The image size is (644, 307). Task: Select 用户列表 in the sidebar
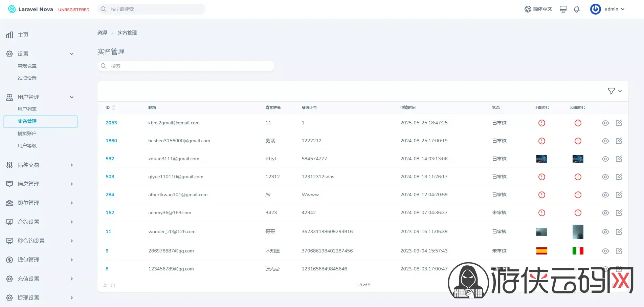click(27, 109)
